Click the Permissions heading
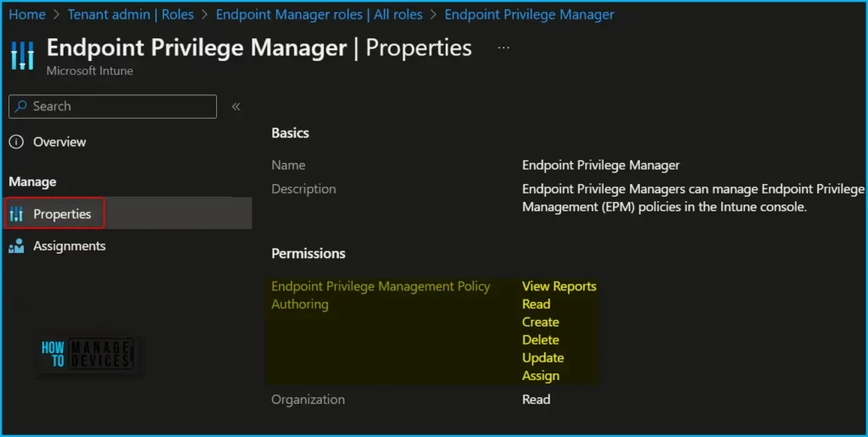This screenshot has width=868, height=437. coord(309,254)
